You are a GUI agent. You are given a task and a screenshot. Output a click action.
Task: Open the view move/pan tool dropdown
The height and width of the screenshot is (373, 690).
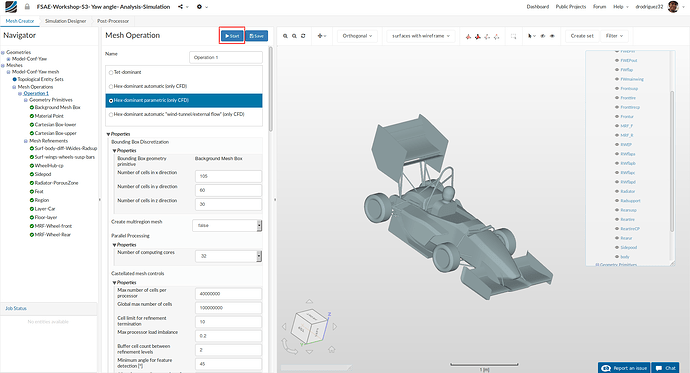[x=322, y=36]
